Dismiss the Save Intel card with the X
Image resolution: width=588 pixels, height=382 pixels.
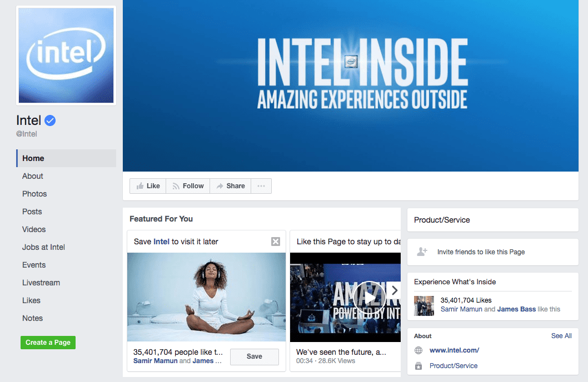[275, 241]
